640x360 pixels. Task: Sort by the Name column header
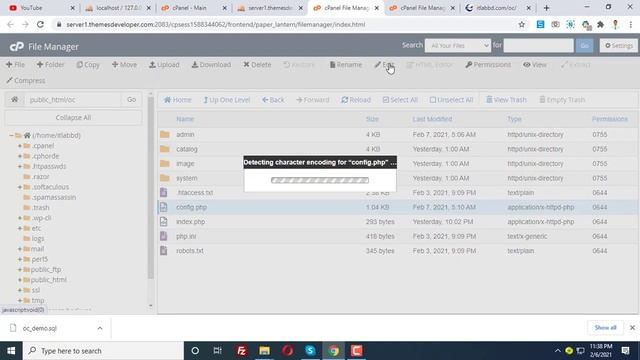click(x=185, y=119)
